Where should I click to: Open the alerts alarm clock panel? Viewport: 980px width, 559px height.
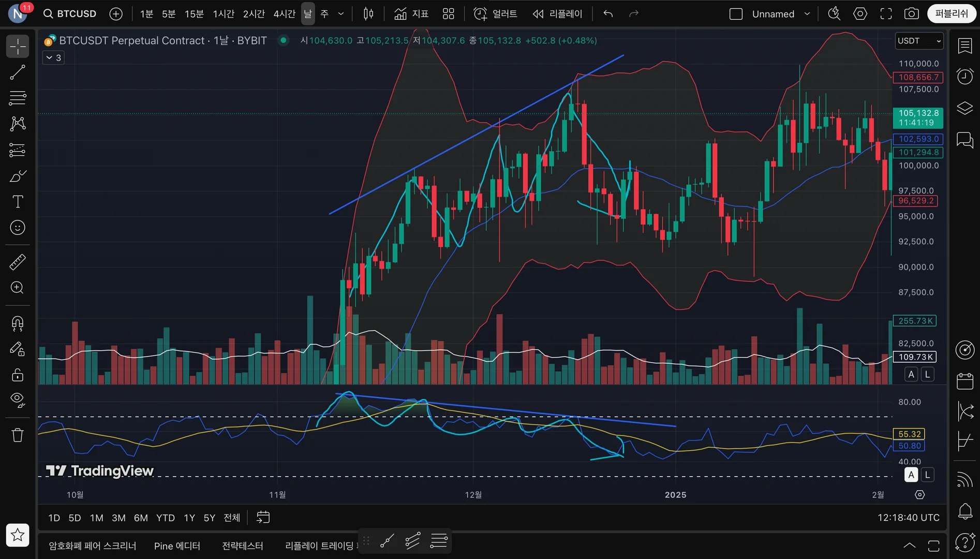pyautogui.click(x=965, y=77)
